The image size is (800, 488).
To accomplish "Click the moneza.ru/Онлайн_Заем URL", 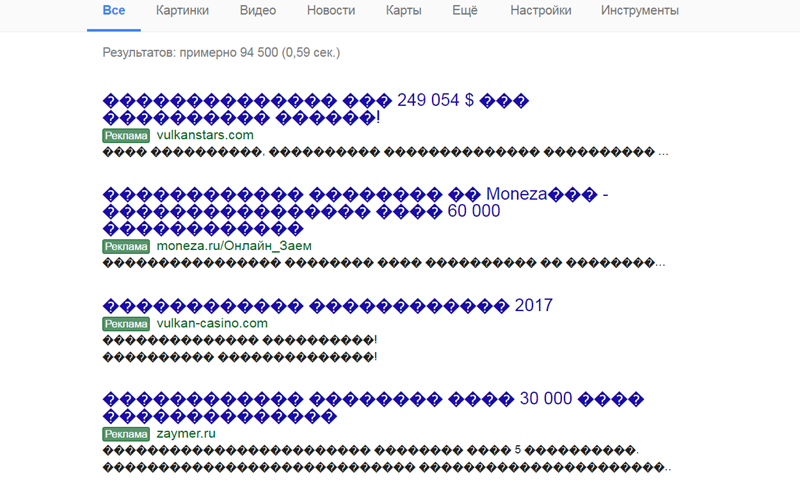I will pos(234,246).
